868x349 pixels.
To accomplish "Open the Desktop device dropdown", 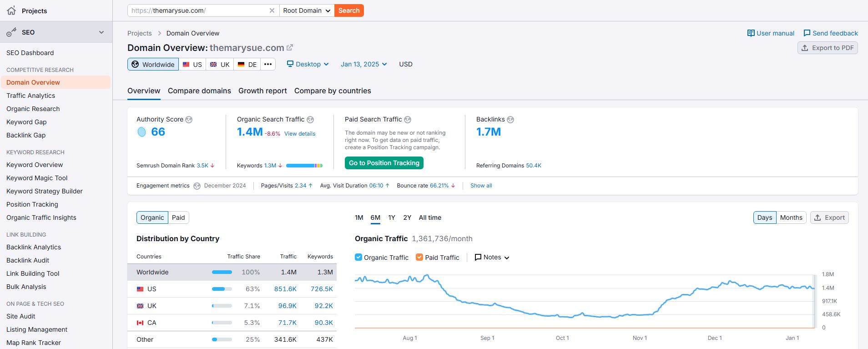I will pyautogui.click(x=308, y=64).
